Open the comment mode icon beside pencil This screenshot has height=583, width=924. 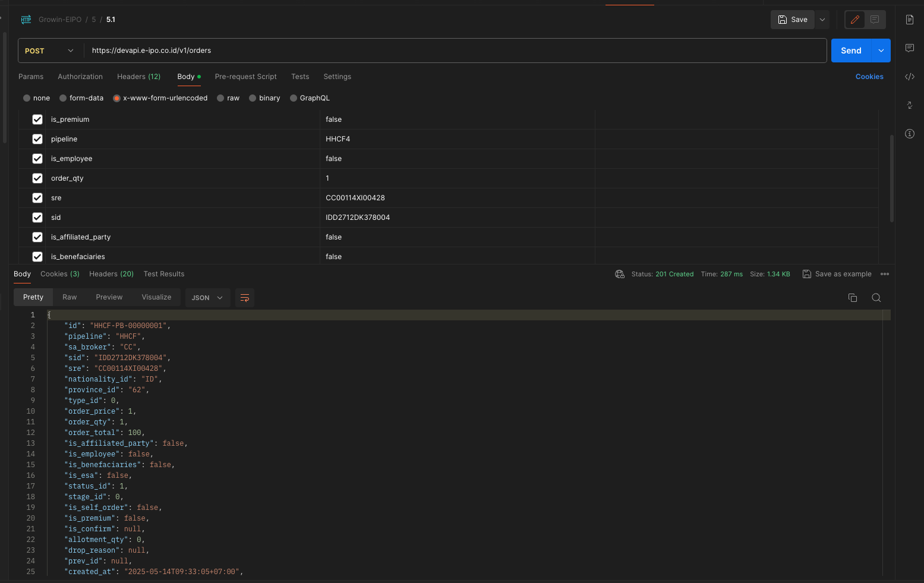pyautogui.click(x=875, y=20)
